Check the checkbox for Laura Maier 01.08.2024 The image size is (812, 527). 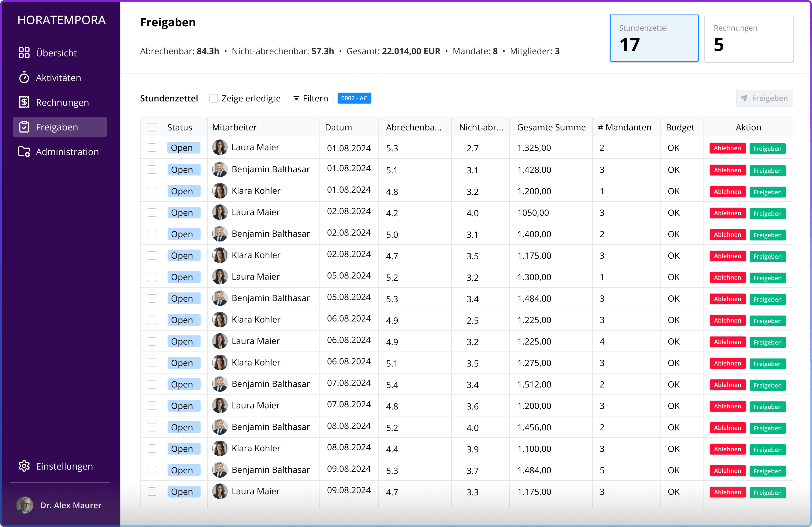coord(152,148)
